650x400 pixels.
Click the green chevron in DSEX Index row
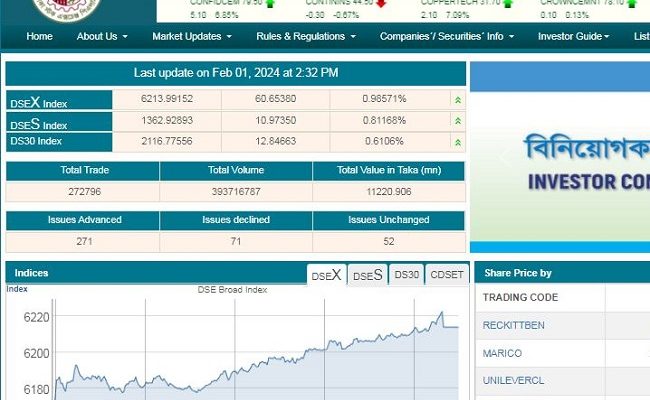457,100
